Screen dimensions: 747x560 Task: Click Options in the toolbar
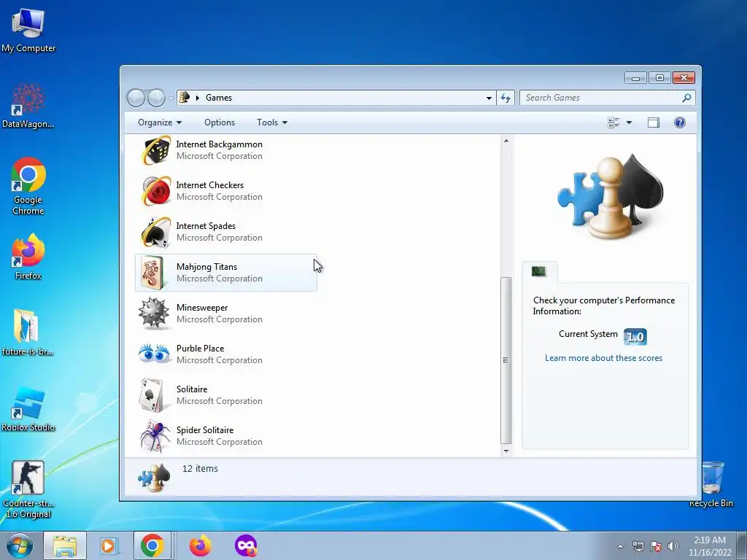pyautogui.click(x=220, y=122)
